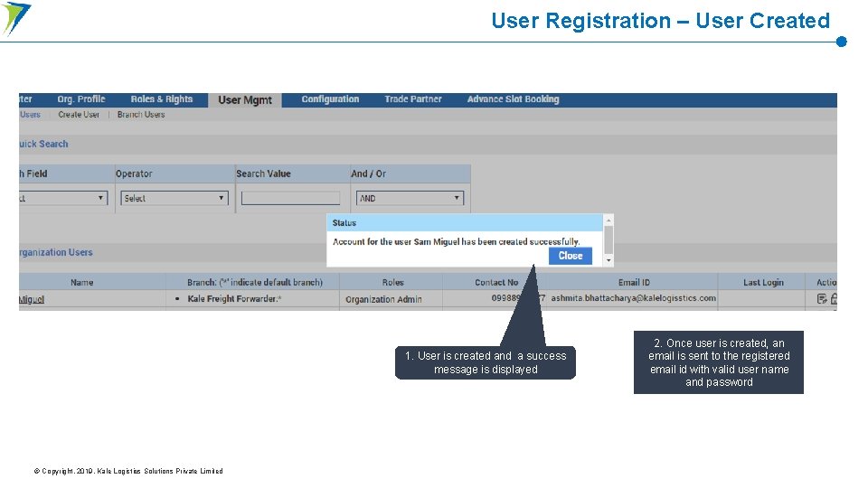Go to Trade Partner tab

(413, 99)
